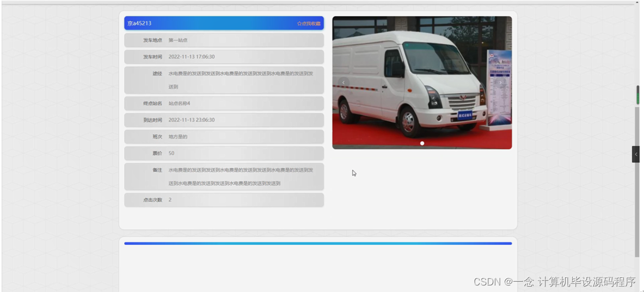644x292 pixels.
Task: Show the previous carousel image
Action: click(344, 83)
